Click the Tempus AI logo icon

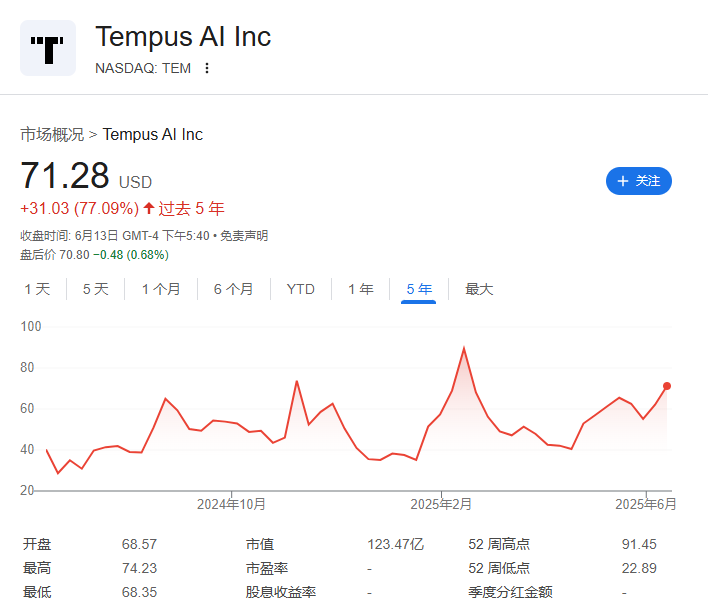(48, 48)
